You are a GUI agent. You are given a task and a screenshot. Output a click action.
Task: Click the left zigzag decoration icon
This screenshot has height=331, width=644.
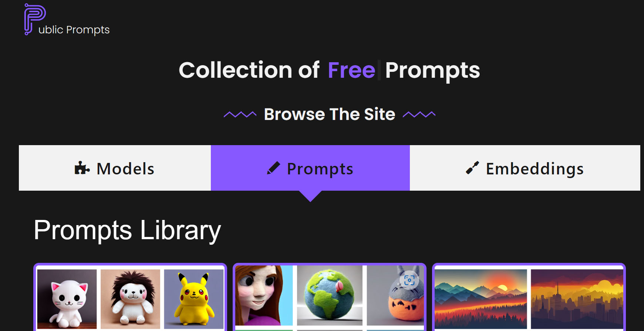240,114
